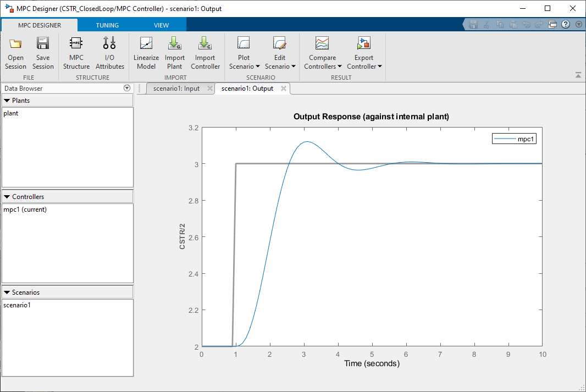The height and width of the screenshot is (392, 586).
Task: Click the Import Plant icon
Action: (174, 43)
